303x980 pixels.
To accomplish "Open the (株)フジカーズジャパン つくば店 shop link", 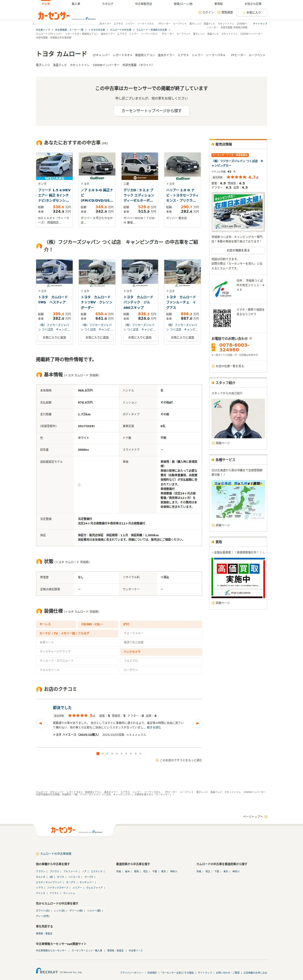I will (237, 163).
